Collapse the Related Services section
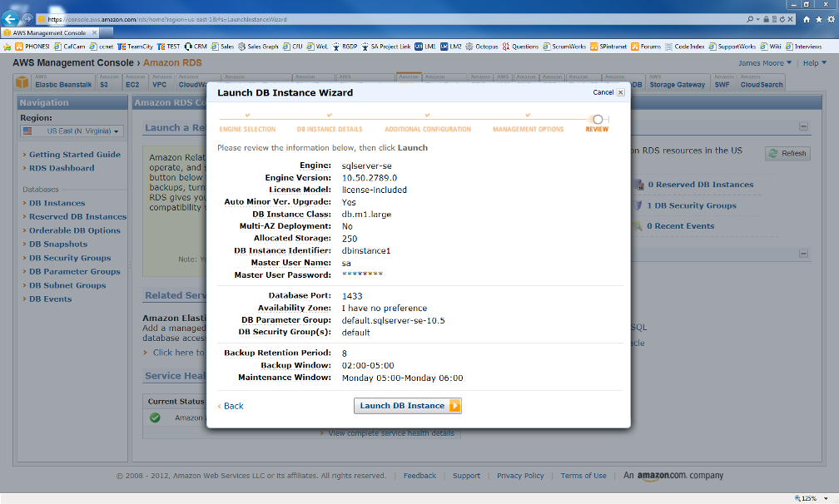 pyautogui.click(x=803, y=254)
